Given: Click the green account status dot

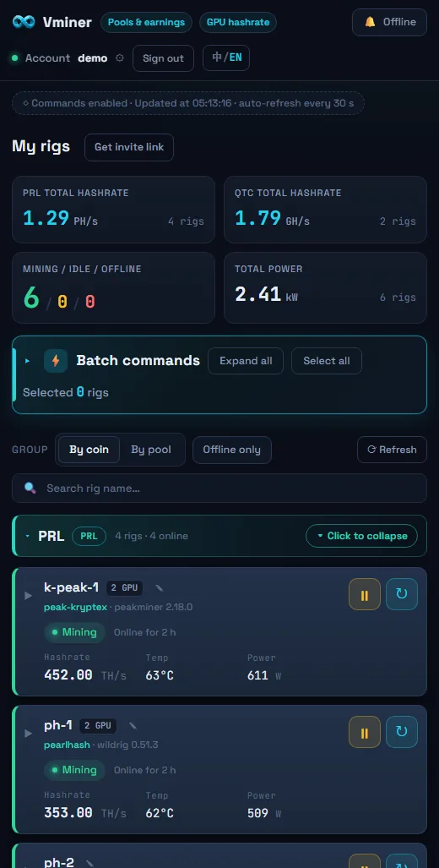Looking at the screenshot, I should (x=14, y=58).
